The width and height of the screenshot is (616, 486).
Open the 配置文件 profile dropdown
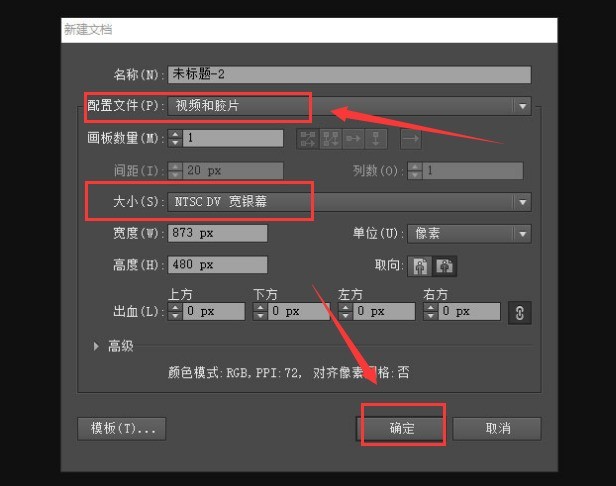click(349, 106)
